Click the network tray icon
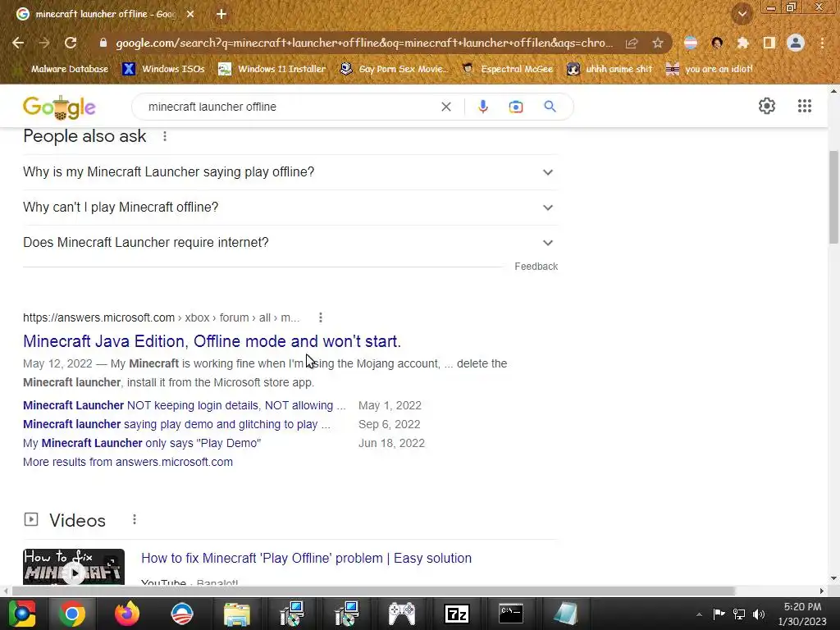 [x=739, y=614]
